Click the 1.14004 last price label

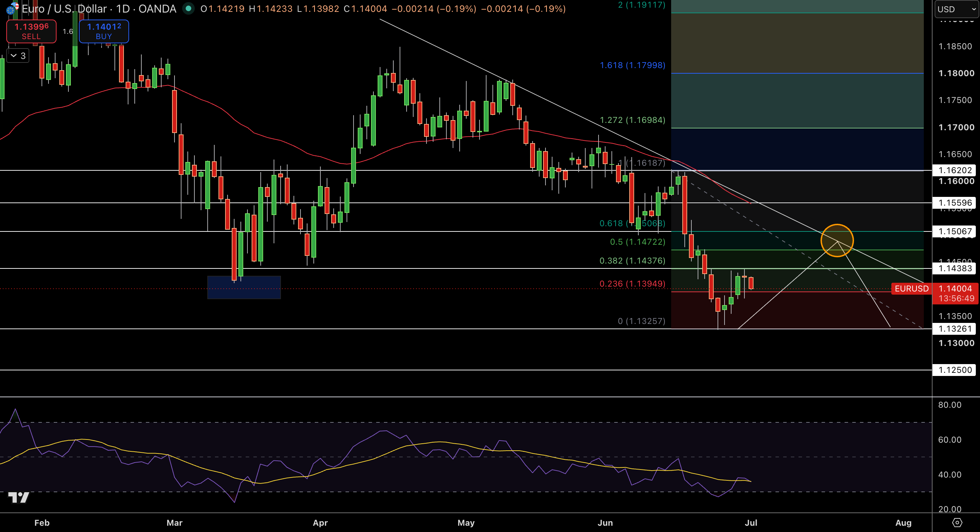pyautogui.click(x=956, y=288)
